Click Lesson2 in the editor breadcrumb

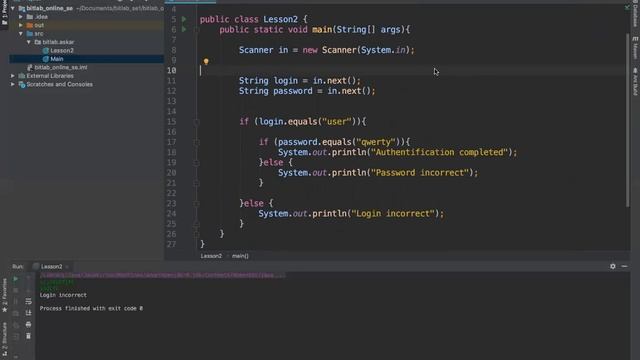coord(211,256)
